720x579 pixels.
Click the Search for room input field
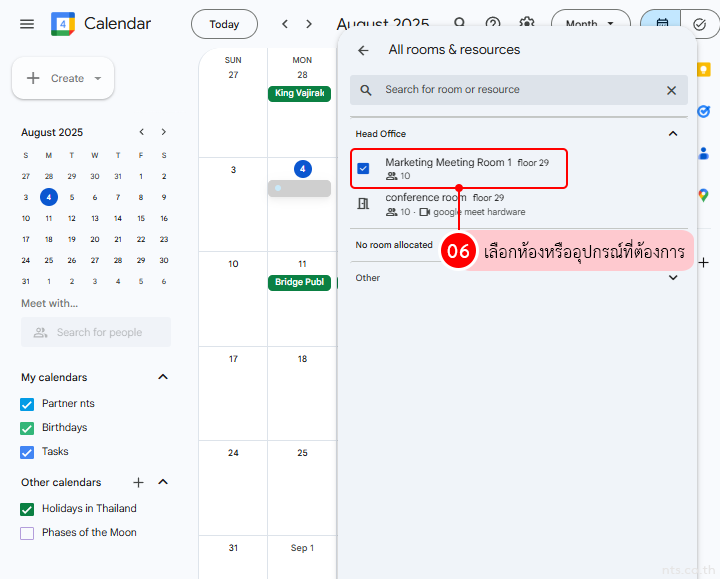pyautogui.click(x=519, y=90)
